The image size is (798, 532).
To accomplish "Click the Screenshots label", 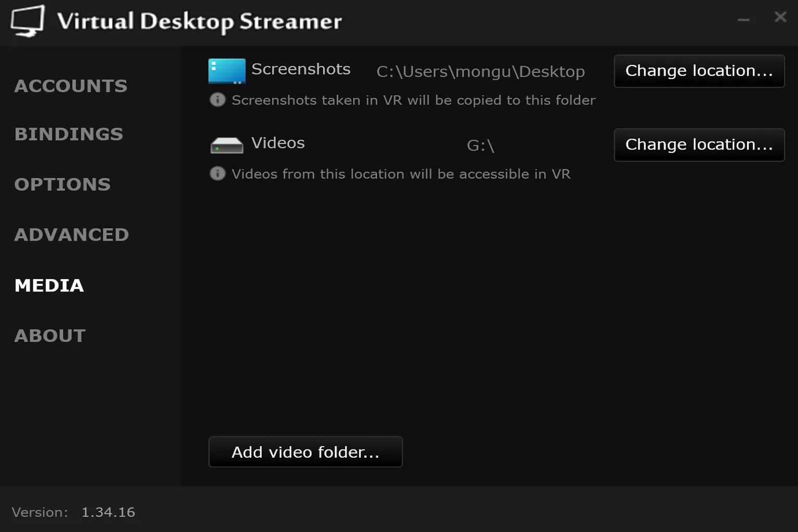I will click(x=301, y=69).
